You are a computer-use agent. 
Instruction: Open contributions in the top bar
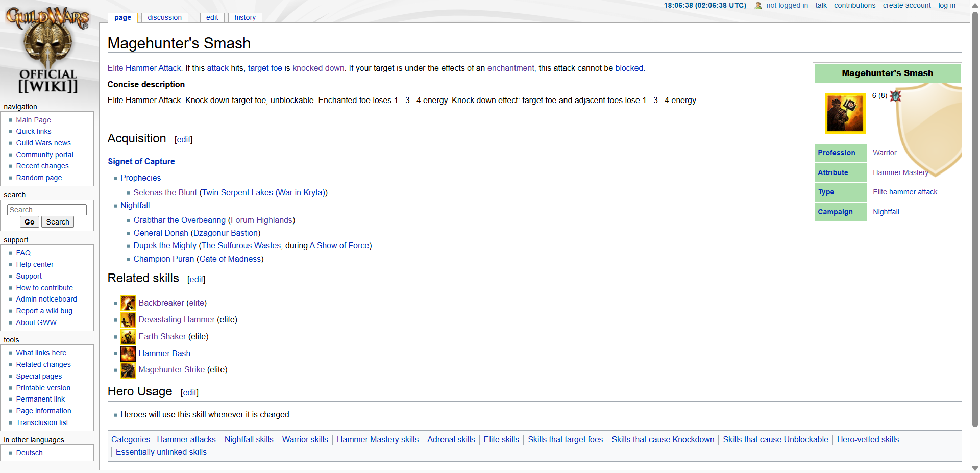(854, 5)
